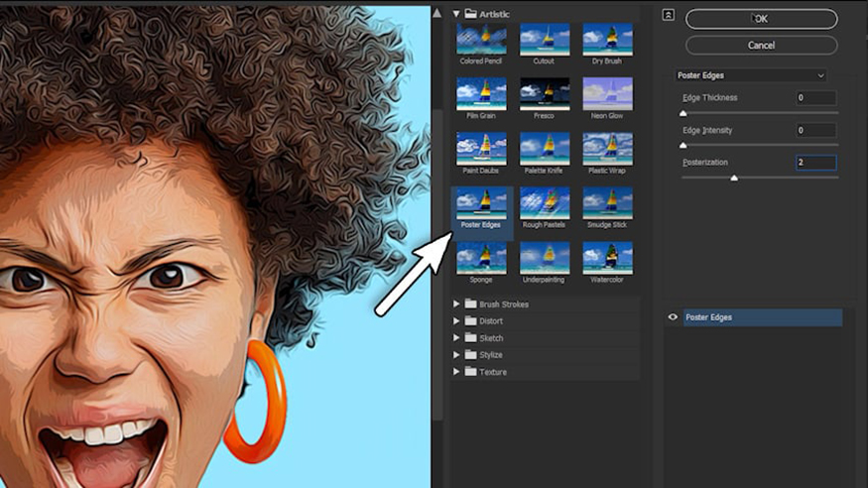Expand the Brush Strokes folder
This screenshot has height=488, width=868.
pos(456,304)
